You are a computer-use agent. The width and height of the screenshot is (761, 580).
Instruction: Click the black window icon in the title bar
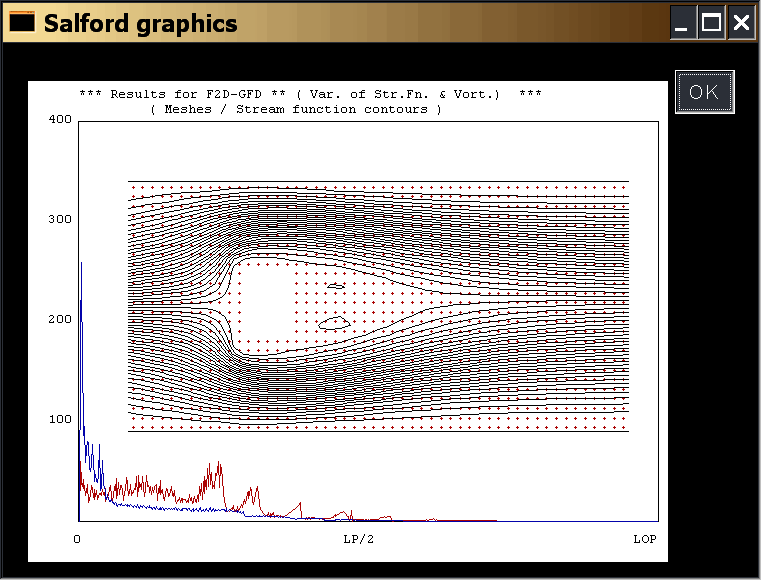[x=22, y=22]
